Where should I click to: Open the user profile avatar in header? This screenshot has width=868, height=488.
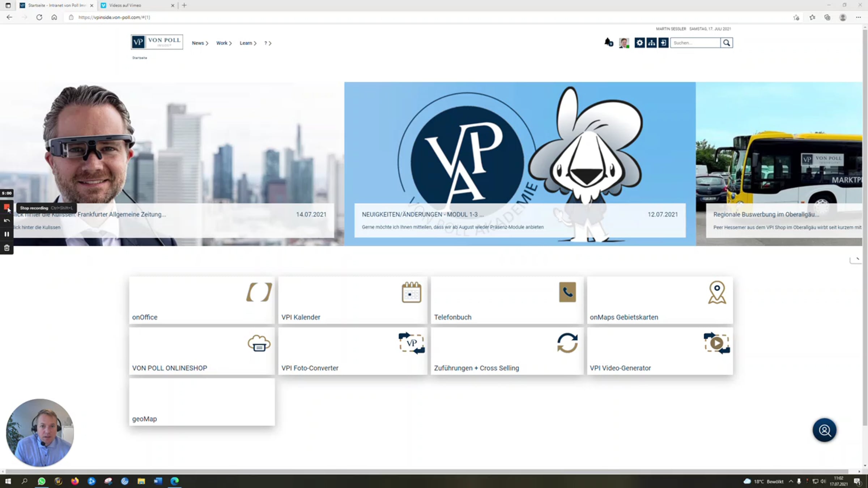click(624, 43)
